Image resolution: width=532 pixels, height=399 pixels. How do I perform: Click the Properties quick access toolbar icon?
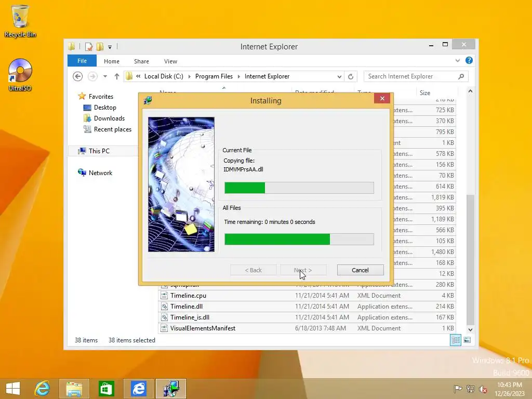[x=88, y=46]
